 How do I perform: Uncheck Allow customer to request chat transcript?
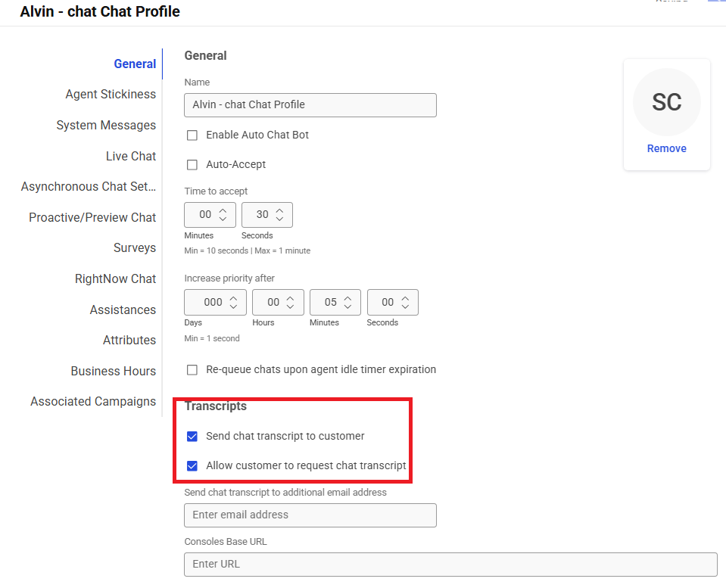[x=192, y=465]
